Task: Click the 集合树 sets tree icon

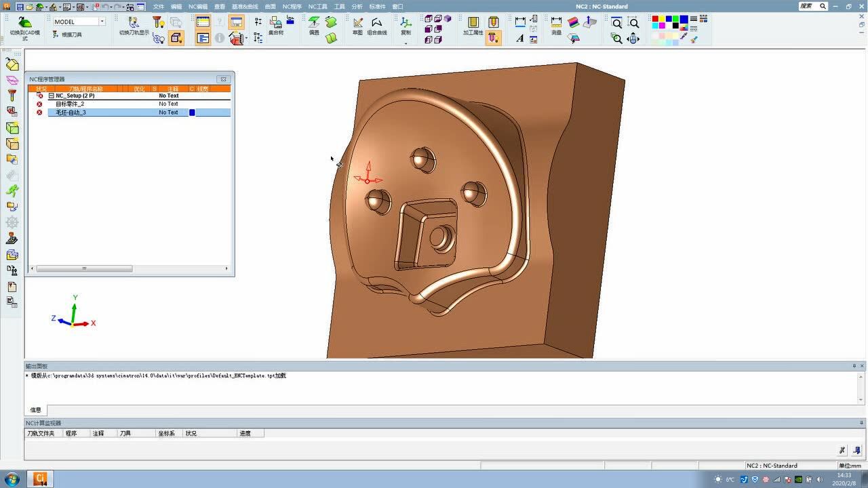Action: 276,26
